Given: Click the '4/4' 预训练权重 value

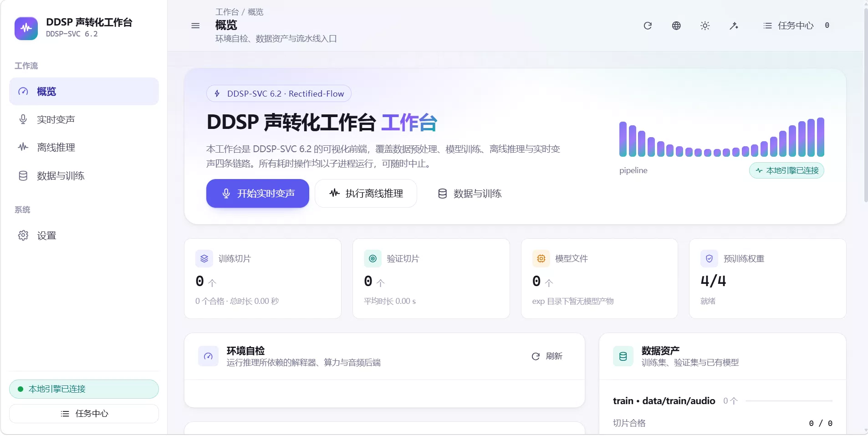Looking at the screenshot, I should (713, 281).
